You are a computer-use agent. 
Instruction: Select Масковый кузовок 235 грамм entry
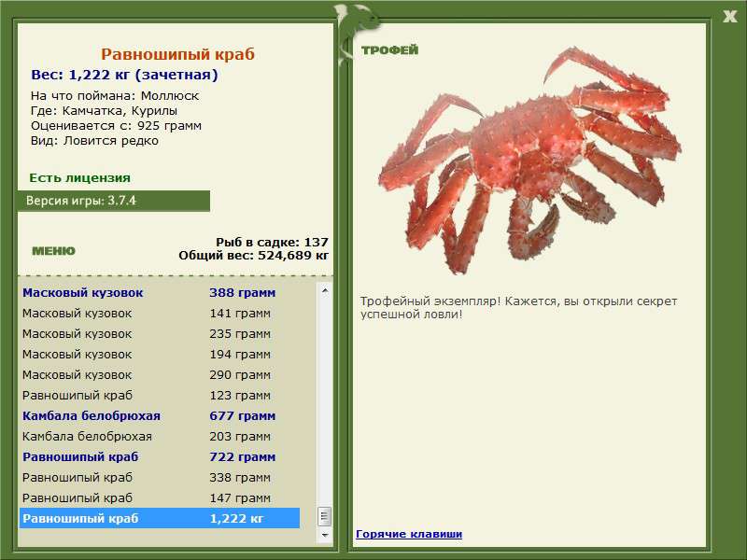click(x=160, y=334)
